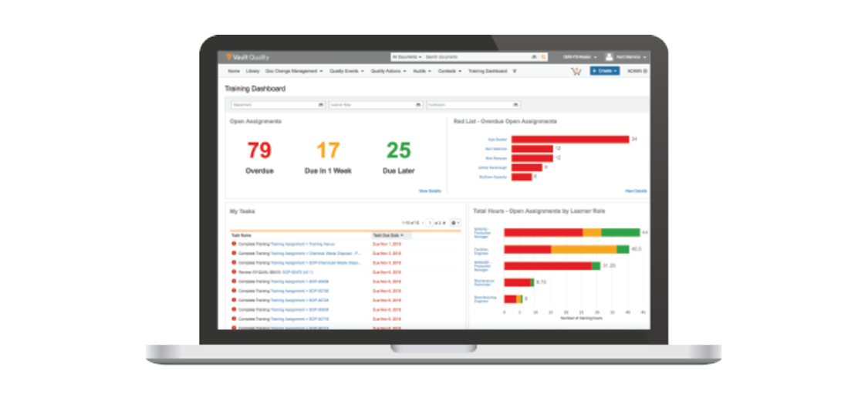
Task: Click the red 79 Overdue count
Action: tap(259, 150)
